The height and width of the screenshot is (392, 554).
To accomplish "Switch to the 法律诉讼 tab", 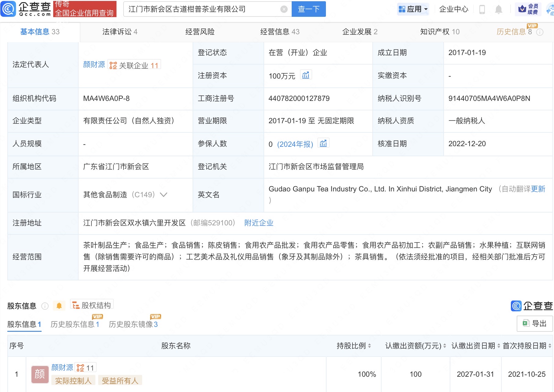I will pos(120,31).
